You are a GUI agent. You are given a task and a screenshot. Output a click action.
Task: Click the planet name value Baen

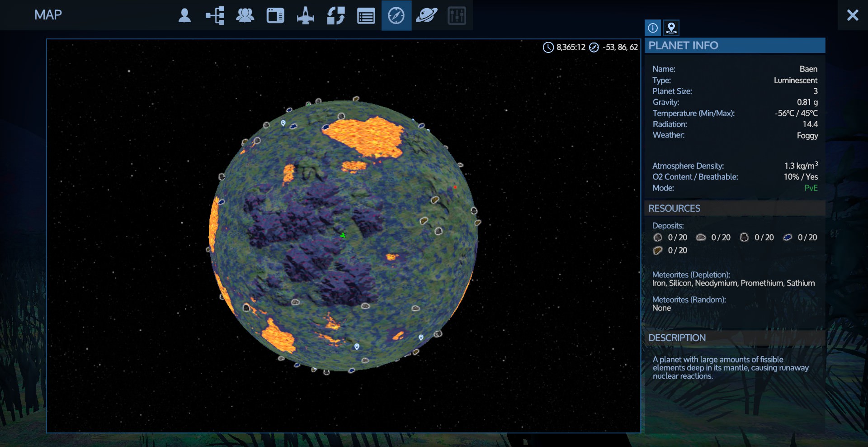(x=808, y=69)
